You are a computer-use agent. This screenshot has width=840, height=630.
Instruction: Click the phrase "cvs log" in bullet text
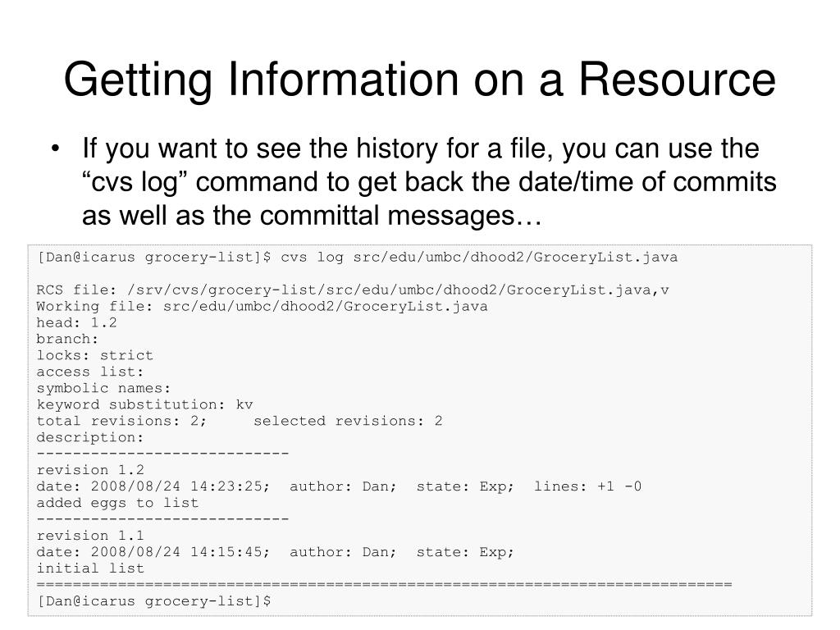[x=135, y=182]
